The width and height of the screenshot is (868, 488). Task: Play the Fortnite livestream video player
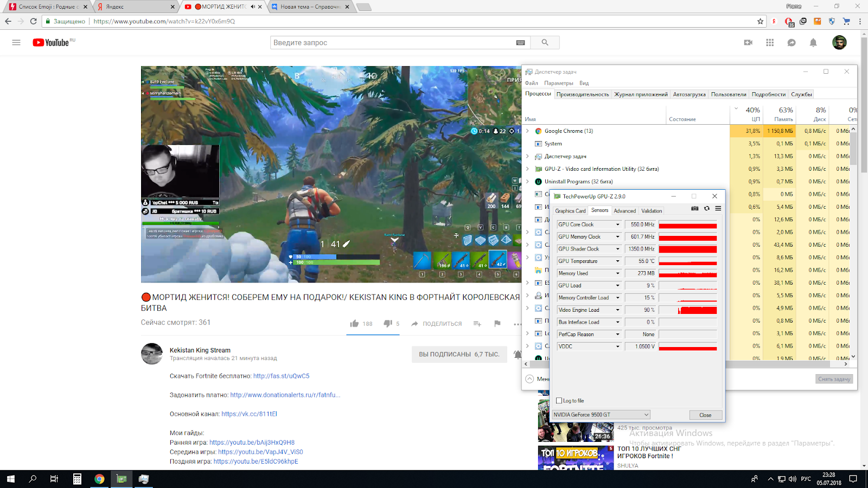331,174
